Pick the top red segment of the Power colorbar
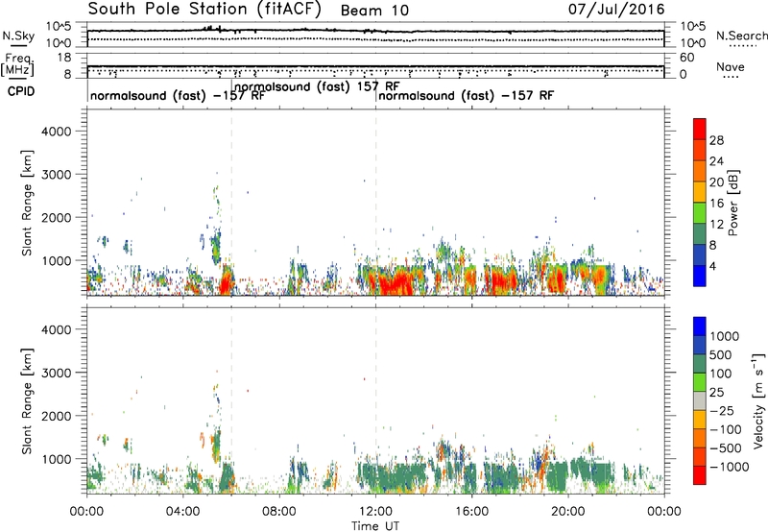 700,130
